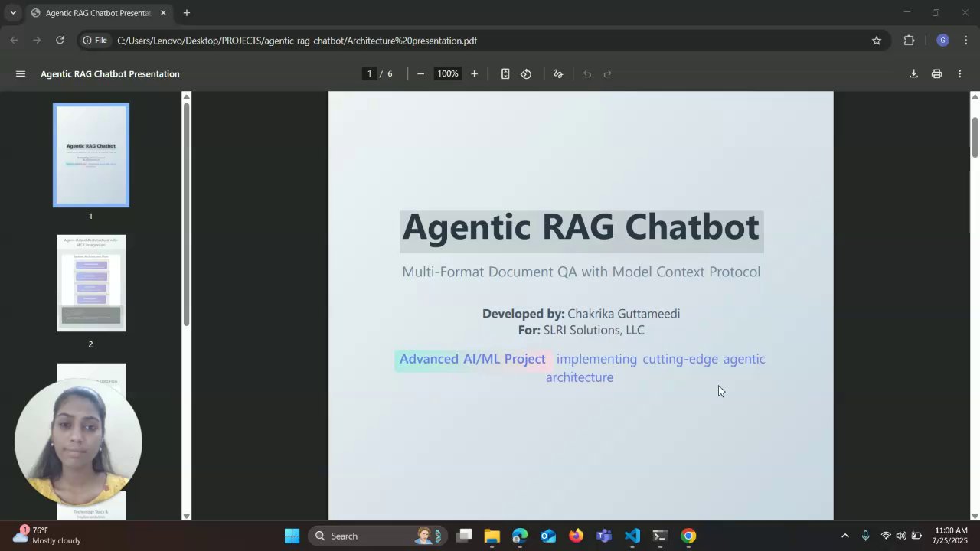Click the Developed by Chakrika Guttameedi line

(581, 314)
